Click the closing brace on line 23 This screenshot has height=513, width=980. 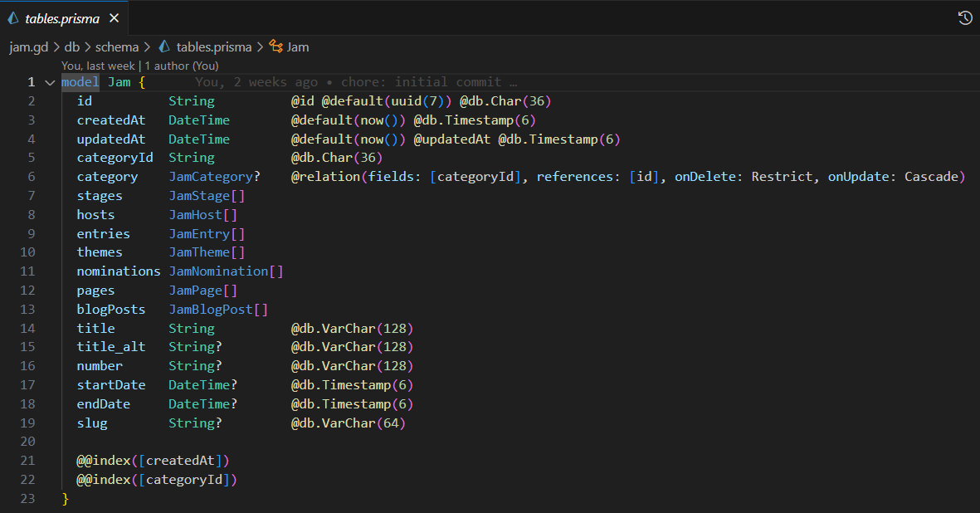66,499
